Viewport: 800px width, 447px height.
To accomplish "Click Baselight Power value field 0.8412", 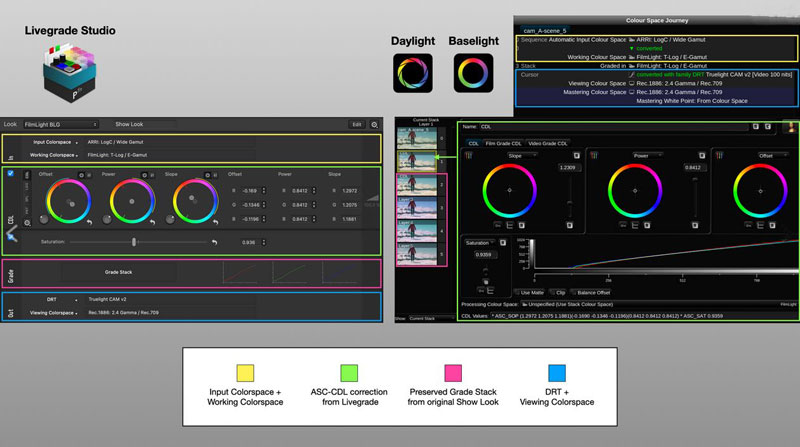I will (693, 167).
